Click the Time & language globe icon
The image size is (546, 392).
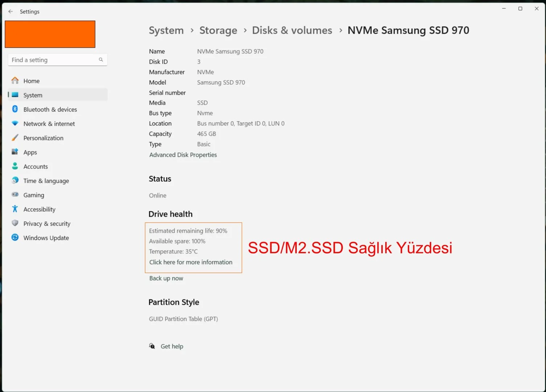tap(15, 180)
